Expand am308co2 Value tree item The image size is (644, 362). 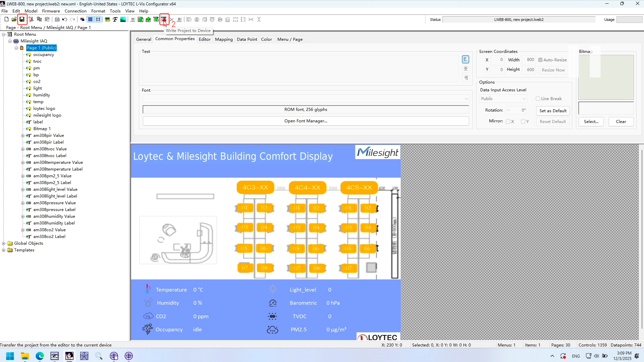pos(23,230)
